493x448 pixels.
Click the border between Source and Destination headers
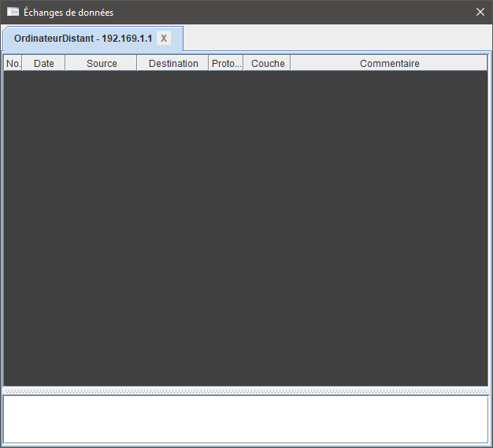(137, 63)
